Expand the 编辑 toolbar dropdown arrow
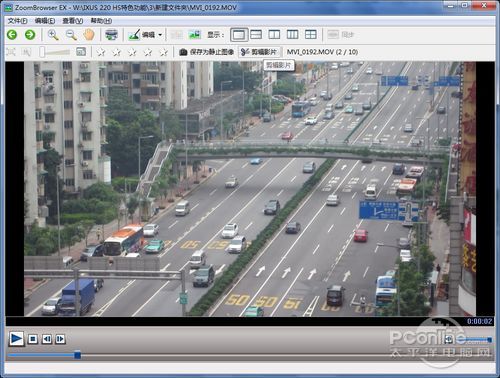500x378 pixels. click(160, 35)
